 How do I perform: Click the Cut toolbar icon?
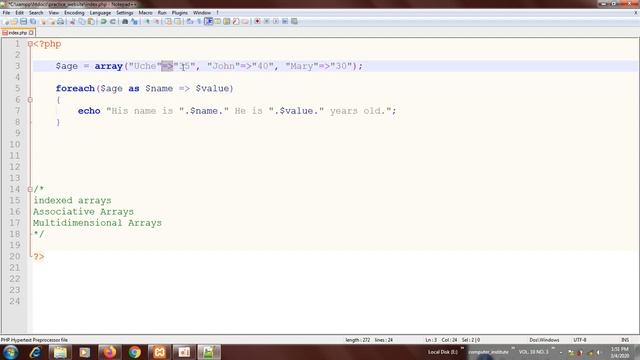click(x=72, y=21)
